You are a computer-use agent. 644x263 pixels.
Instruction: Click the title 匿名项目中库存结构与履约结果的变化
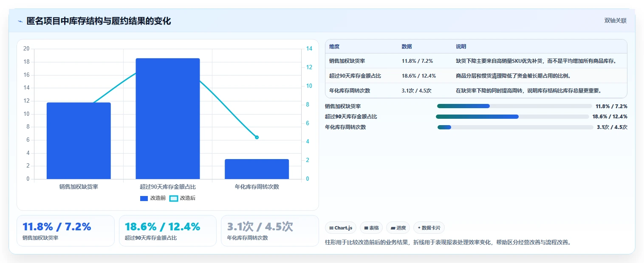tap(99, 21)
